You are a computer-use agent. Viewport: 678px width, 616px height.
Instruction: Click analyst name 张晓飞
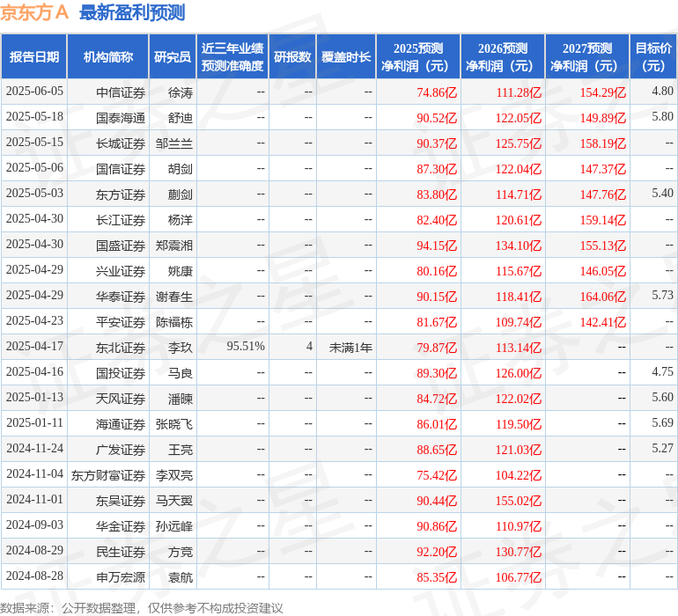[x=174, y=424]
